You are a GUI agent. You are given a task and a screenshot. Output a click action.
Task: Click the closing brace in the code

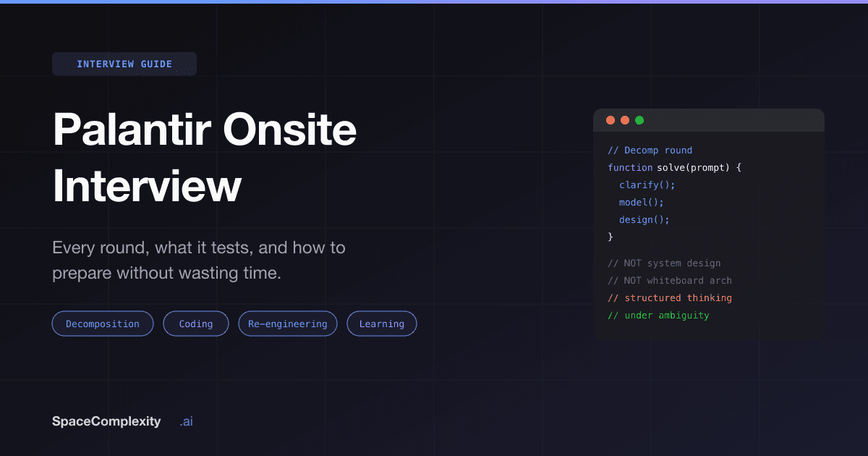(610, 237)
